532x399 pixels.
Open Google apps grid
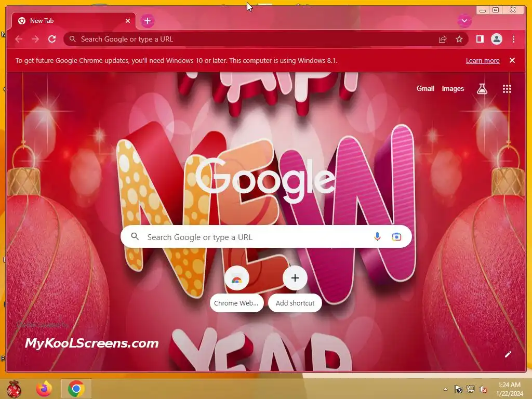pos(507,89)
